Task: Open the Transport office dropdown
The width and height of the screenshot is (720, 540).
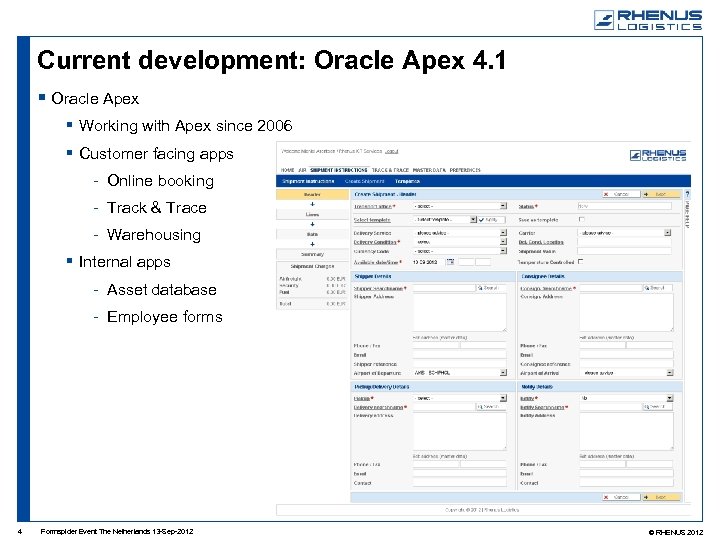Action: (x=460, y=206)
